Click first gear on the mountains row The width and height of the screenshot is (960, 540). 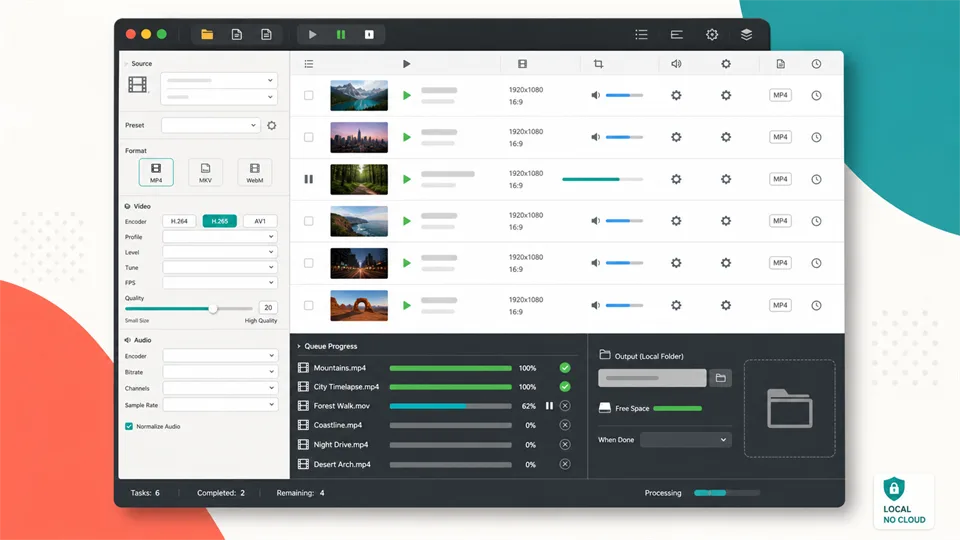(676, 96)
